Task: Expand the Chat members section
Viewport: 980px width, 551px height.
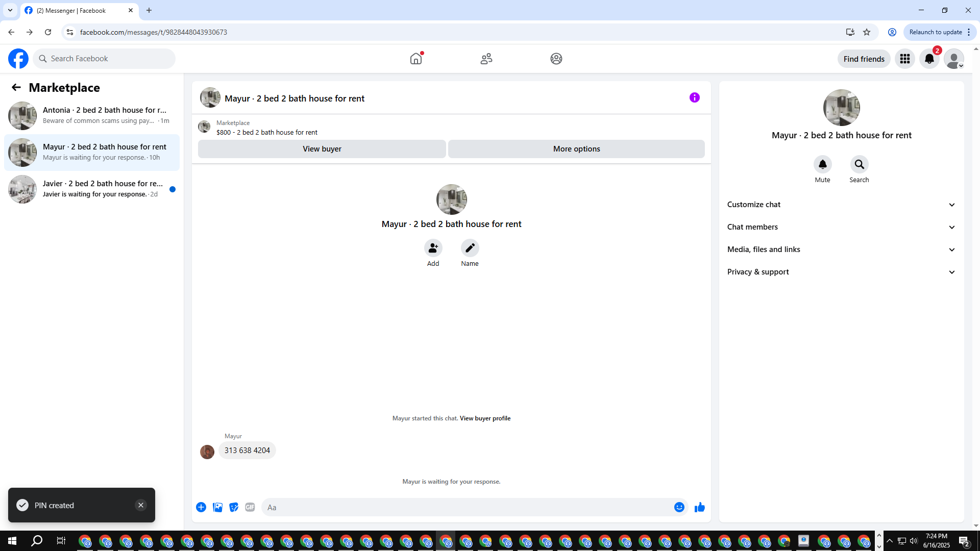Action: click(841, 227)
